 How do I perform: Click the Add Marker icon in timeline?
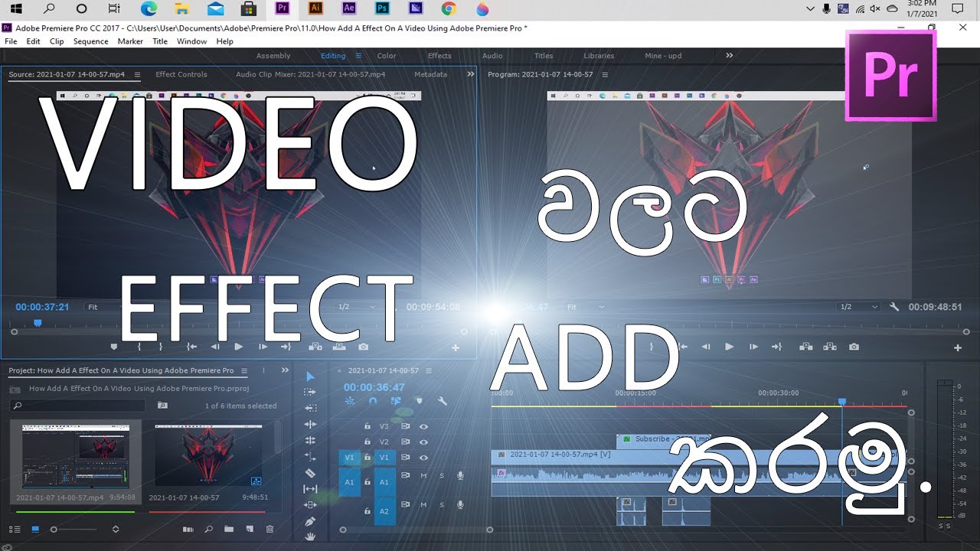coord(419,401)
